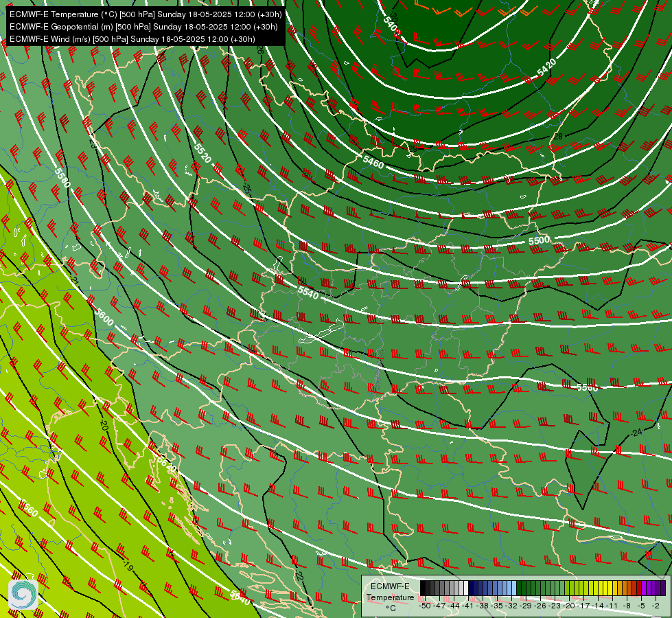Viewport: 672px width, 618px height.
Task: Click the -8 value on the colour scale
Action: click(x=627, y=606)
